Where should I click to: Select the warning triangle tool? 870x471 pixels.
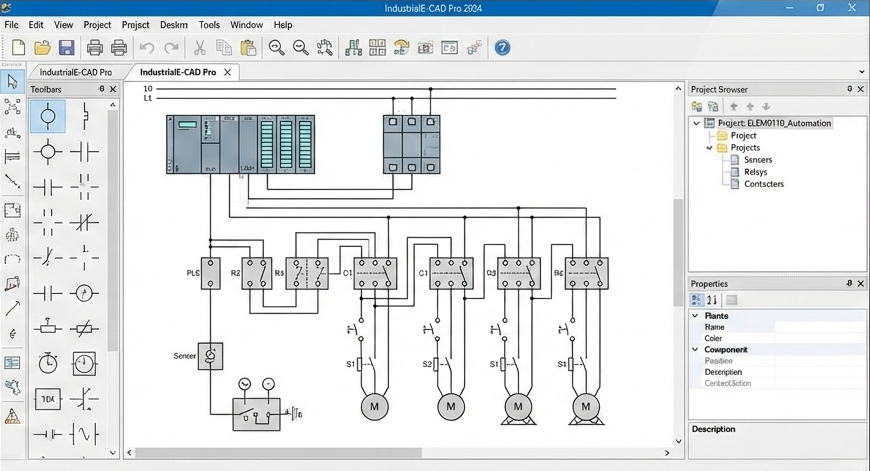12,416
